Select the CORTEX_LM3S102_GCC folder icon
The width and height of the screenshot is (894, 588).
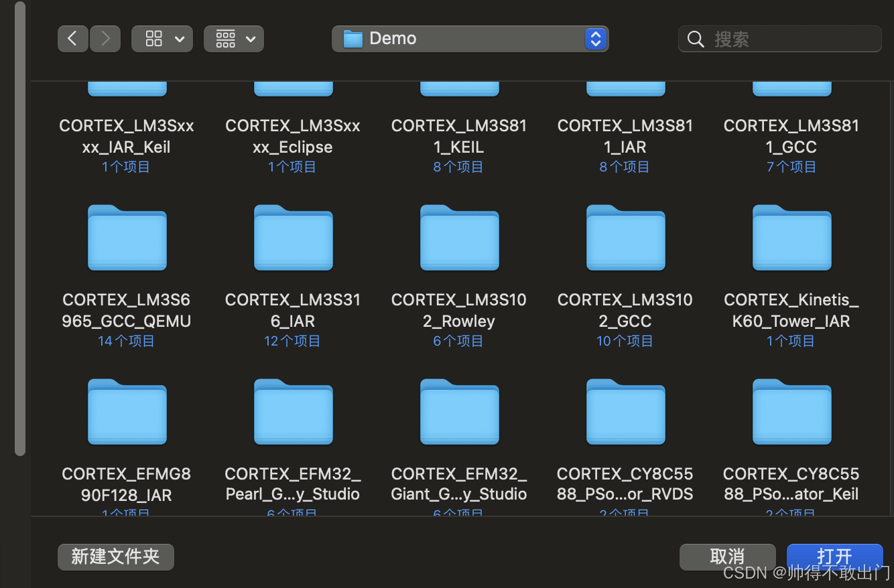626,238
